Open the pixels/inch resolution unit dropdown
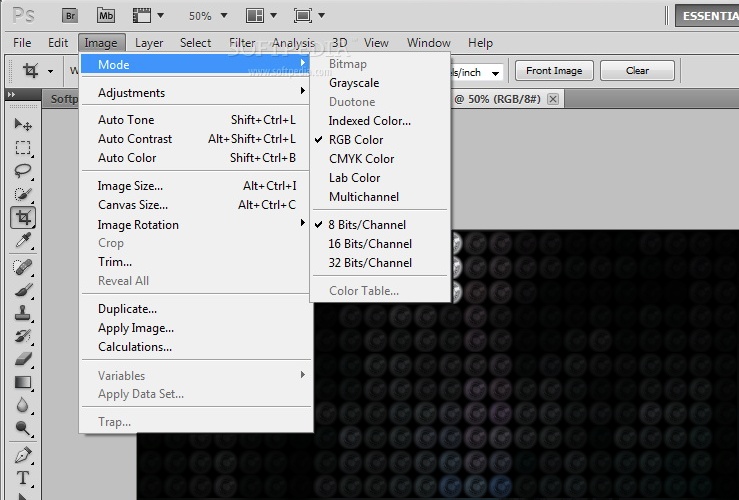Image resolution: width=739 pixels, height=500 pixels. [x=495, y=73]
